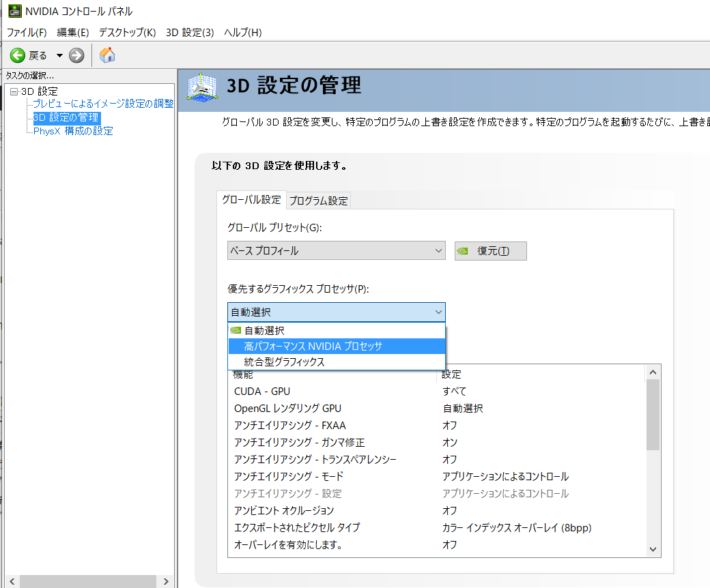The image size is (710, 588).
Task: Select PhysX 構成の設定 in task tree
Action: click(73, 131)
